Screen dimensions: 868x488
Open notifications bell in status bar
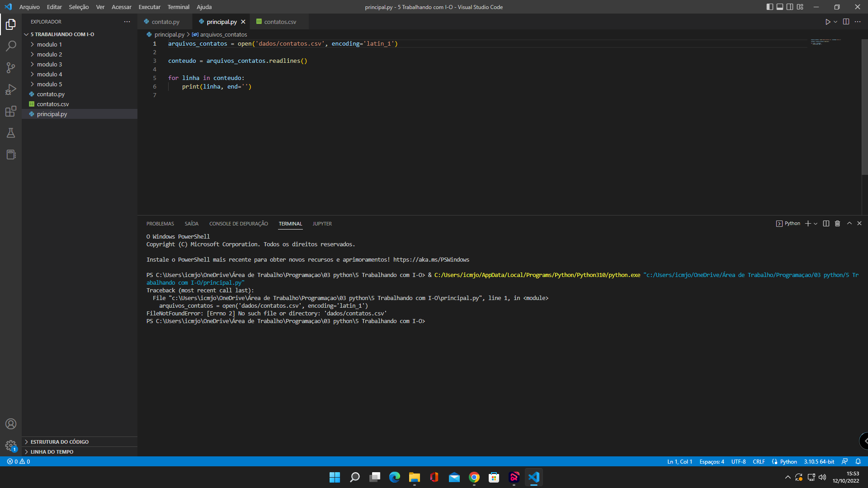pyautogui.click(x=858, y=461)
